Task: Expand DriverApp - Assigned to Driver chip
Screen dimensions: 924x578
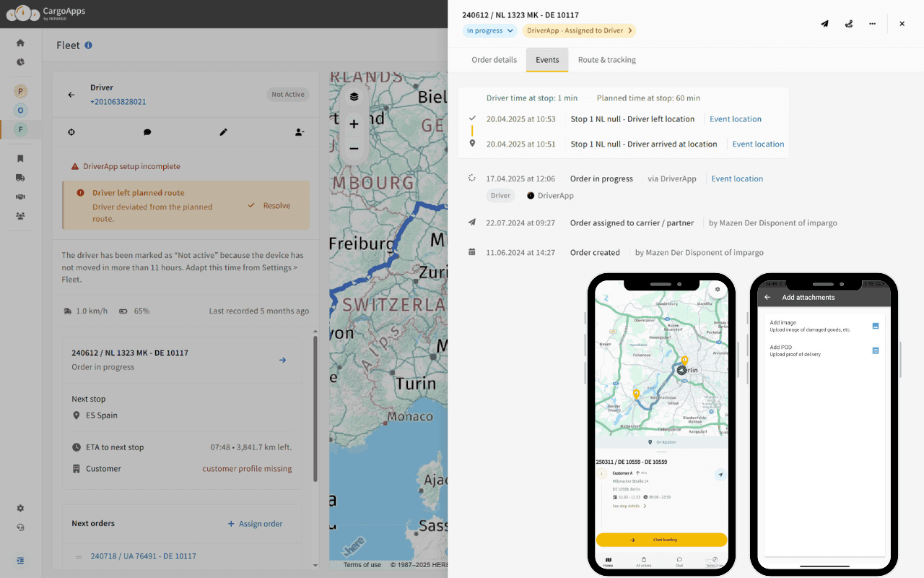Action: pos(579,30)
